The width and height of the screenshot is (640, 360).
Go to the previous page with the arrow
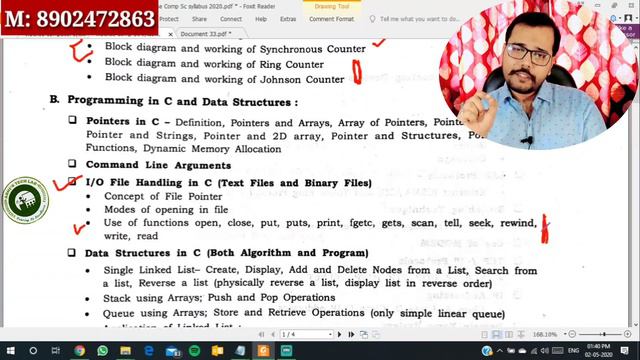coord(273,334)
